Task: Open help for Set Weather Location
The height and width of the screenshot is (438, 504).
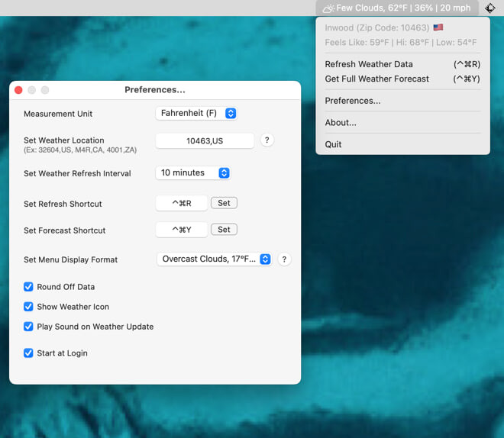Action: pyautogui.click(x=267, y=140)
